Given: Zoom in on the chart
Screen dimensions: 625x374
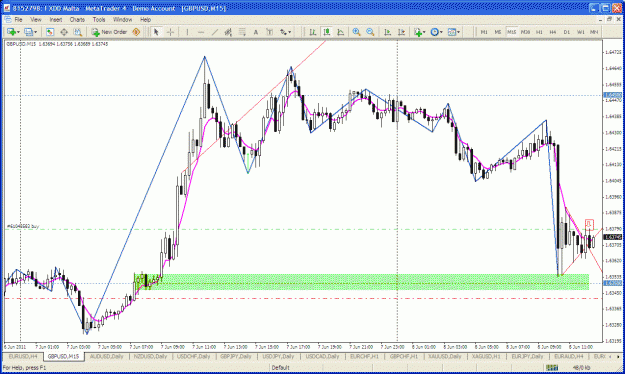Looking at the screenshot, I should click(x=357, y=32).
